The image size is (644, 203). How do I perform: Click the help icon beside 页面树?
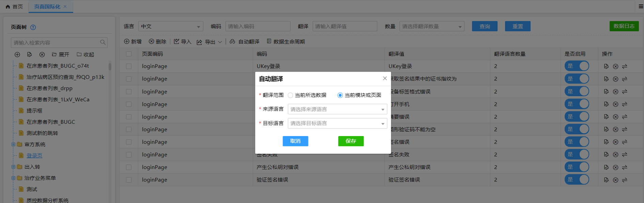(x=33, y=27)
